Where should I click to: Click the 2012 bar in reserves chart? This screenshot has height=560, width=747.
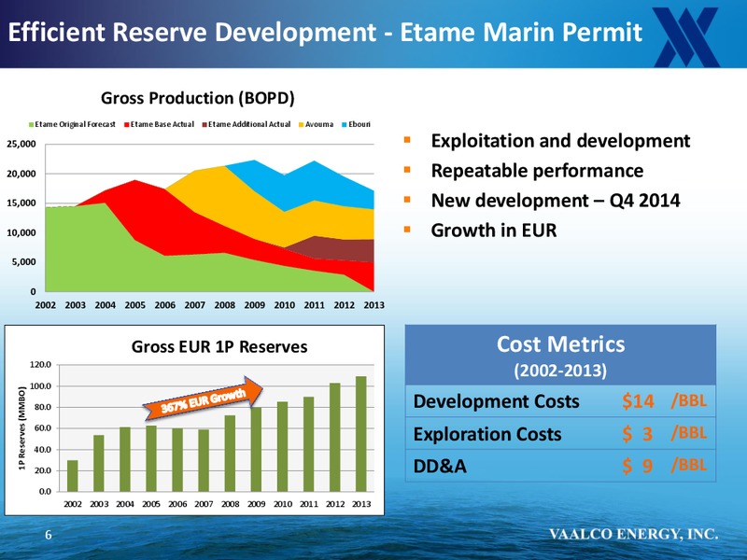pyautogui.click(x=335, y=437)
